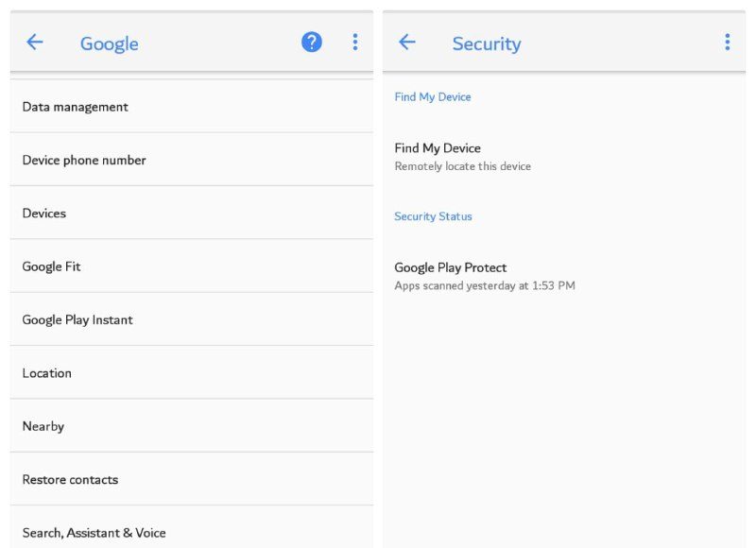Viewport: 756px width, 548px height.
Task: Select the Devices entry
Action: click(192, 213)
